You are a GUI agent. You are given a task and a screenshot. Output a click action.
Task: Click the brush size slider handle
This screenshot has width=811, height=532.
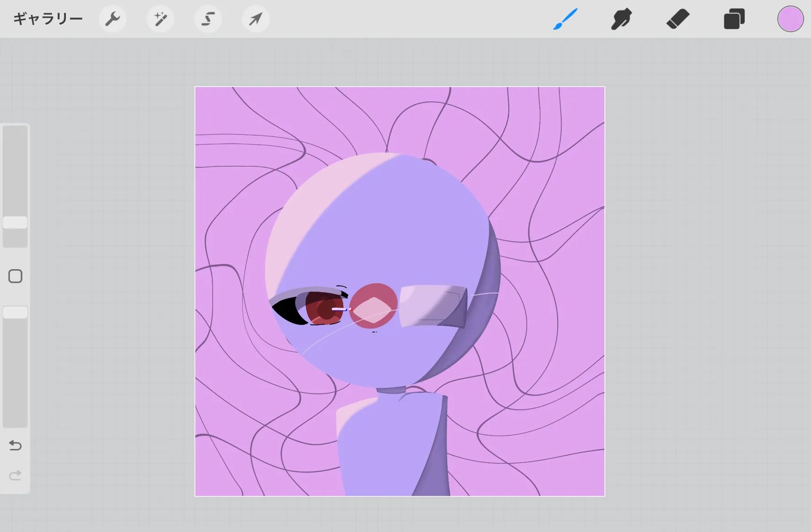pyautogui.click(x=15, y=223)
